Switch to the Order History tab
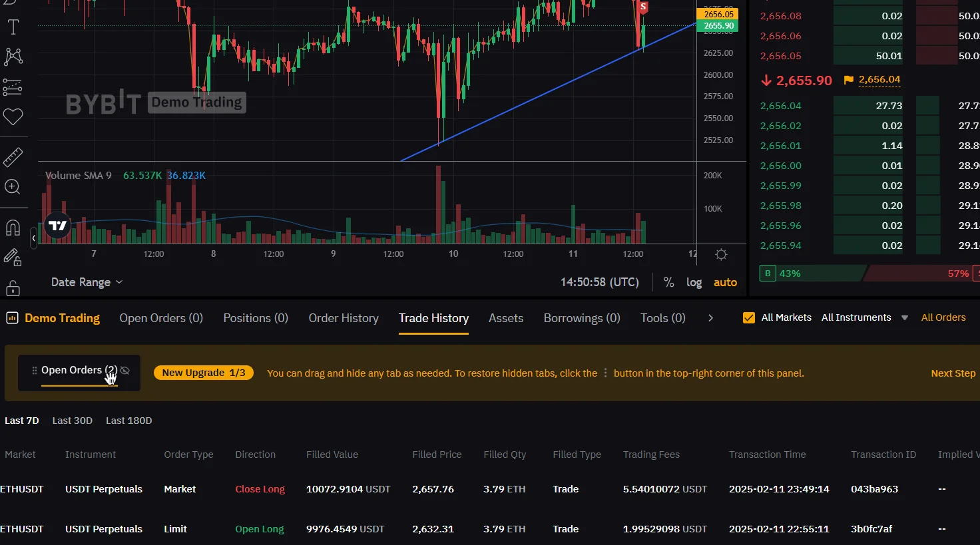The height and width of the screenshot is (545, 980). click(344, 318)
